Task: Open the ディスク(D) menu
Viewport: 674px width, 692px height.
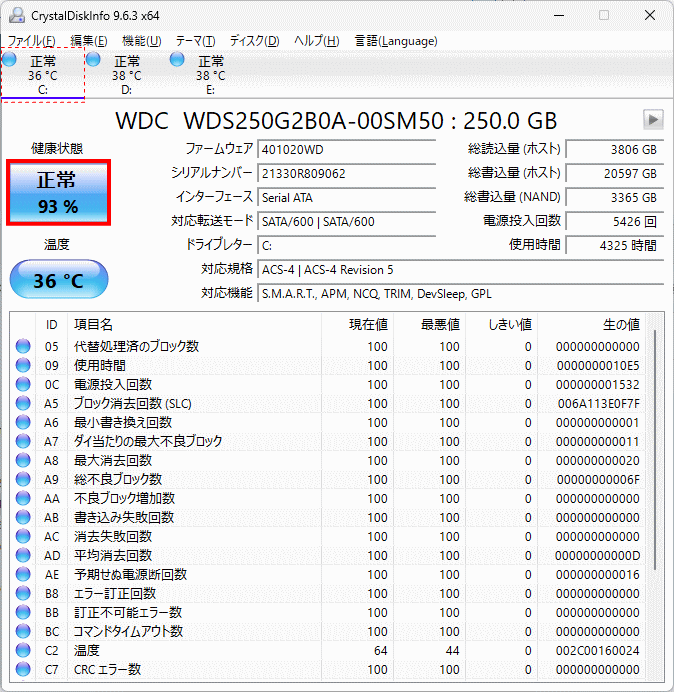Action: pos(255,41)
